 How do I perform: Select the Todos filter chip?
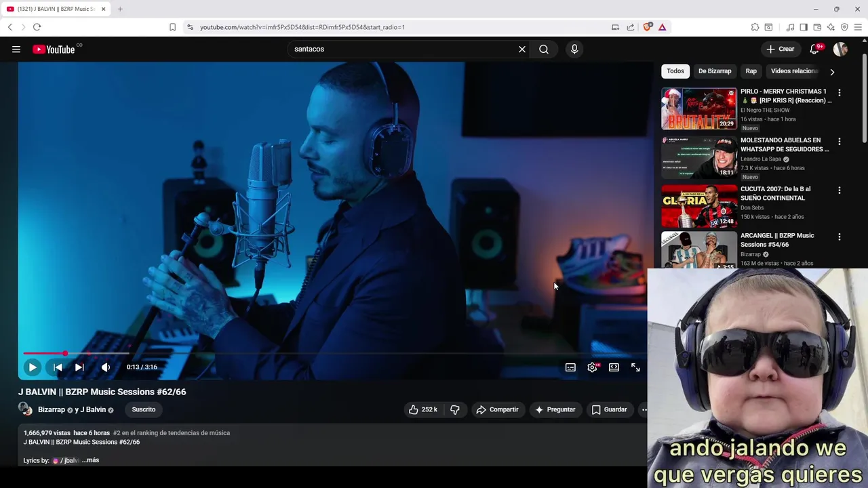coord(675,71)
